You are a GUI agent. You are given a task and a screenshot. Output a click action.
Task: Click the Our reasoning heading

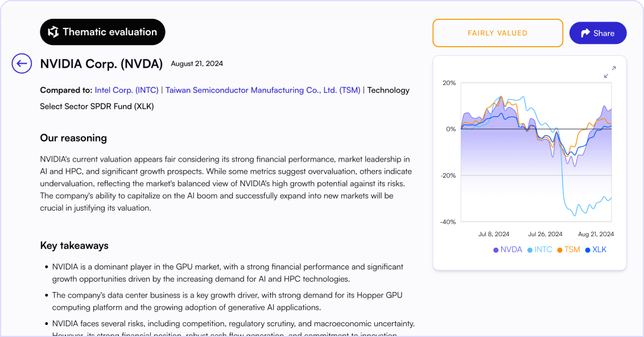[x=73, y=138]
